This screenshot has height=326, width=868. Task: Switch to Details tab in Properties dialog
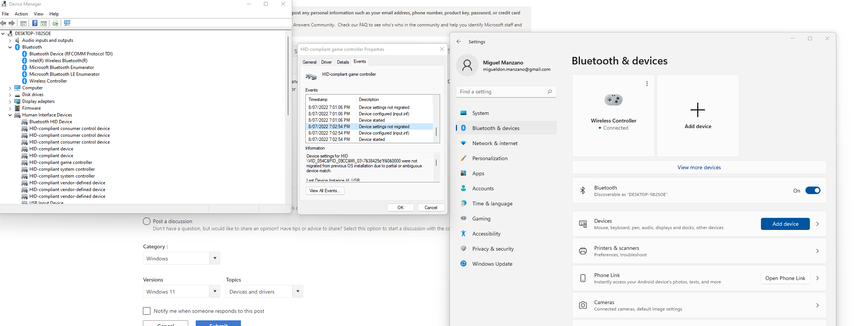(x=343, y=62)
